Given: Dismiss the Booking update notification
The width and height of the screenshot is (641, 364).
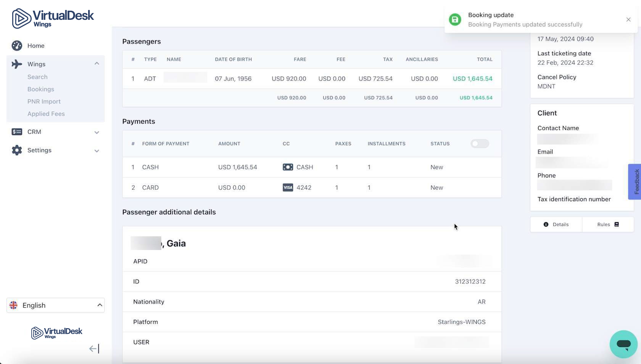Looking at the screenshot, I should (x=628, y=19).
